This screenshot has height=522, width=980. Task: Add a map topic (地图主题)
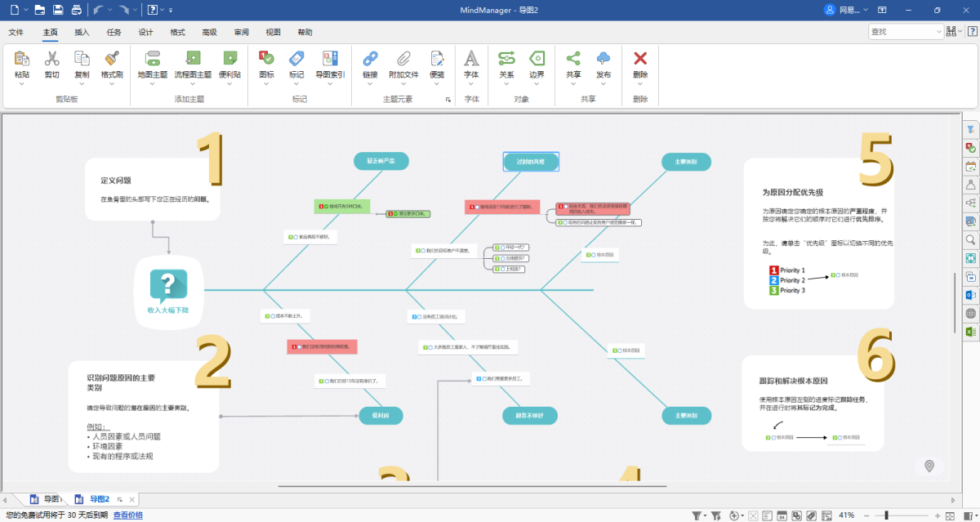(153, 58)
